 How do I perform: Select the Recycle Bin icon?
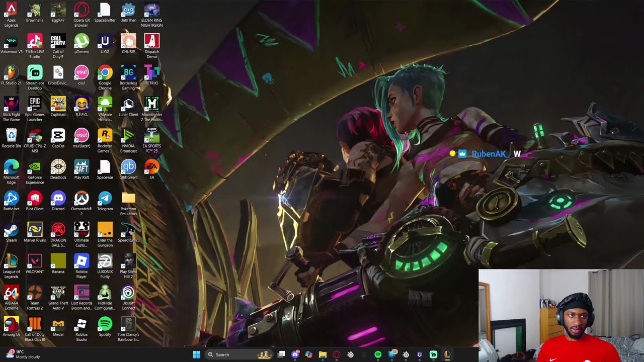(x=11, y=138)
